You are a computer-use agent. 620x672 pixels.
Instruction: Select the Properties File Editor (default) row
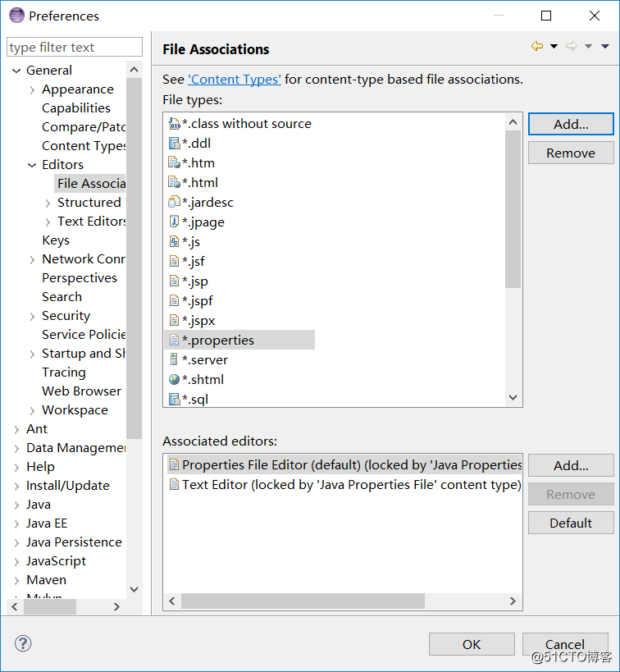pos(345,464)
